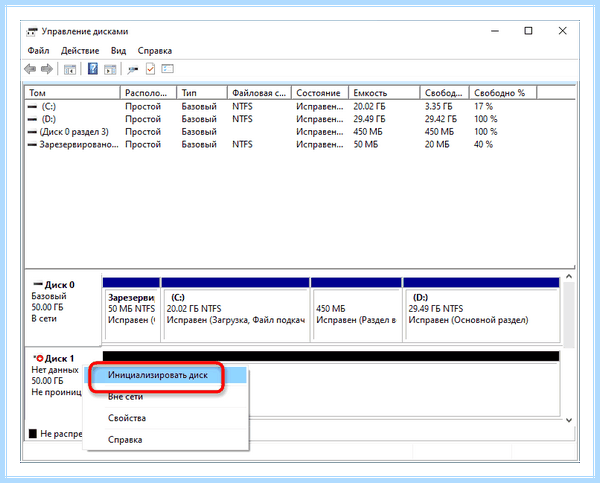Open the Файл menu
This screenshot has height=483, width=600.
point(38,51)
